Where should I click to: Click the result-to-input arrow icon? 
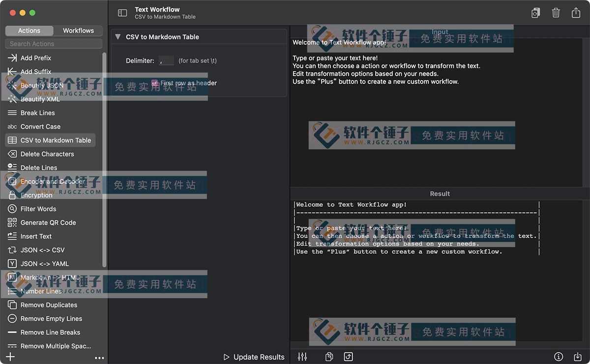click(x=348, y=357)
